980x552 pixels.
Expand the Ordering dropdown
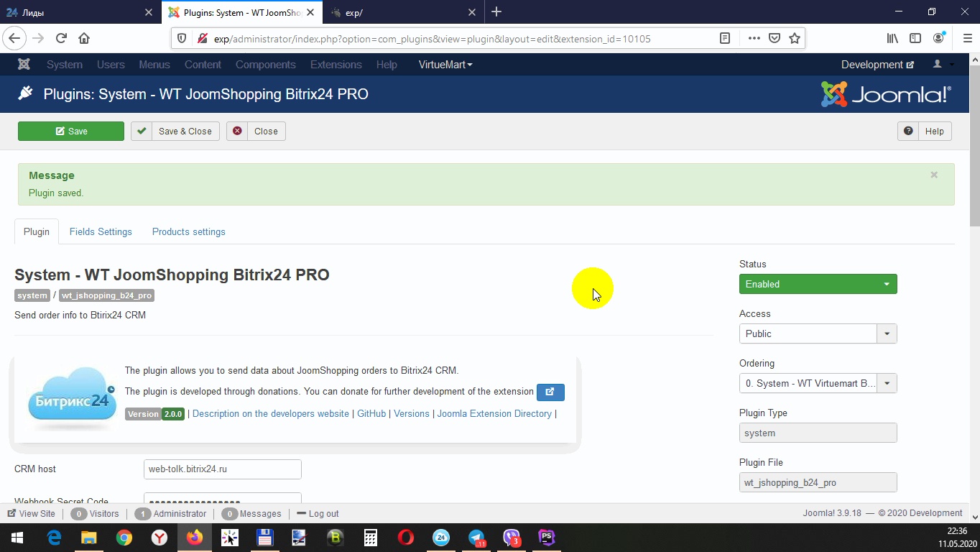(818, 383)
